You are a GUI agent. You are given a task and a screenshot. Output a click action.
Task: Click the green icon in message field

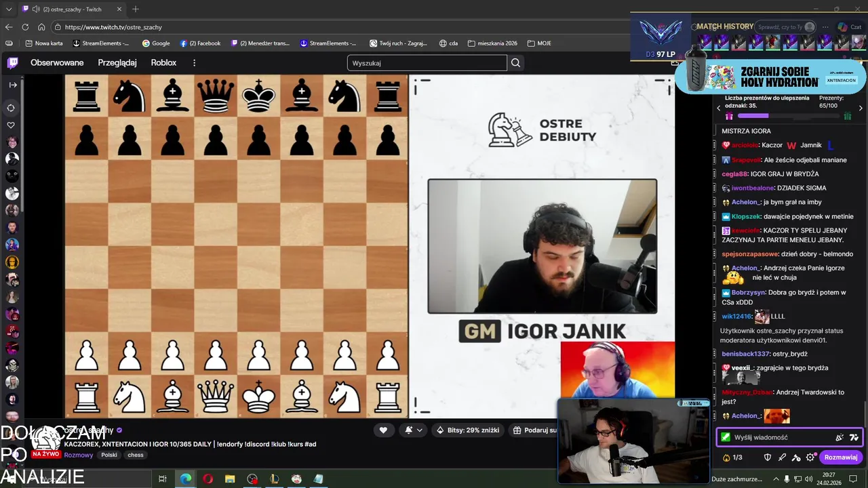726,438
